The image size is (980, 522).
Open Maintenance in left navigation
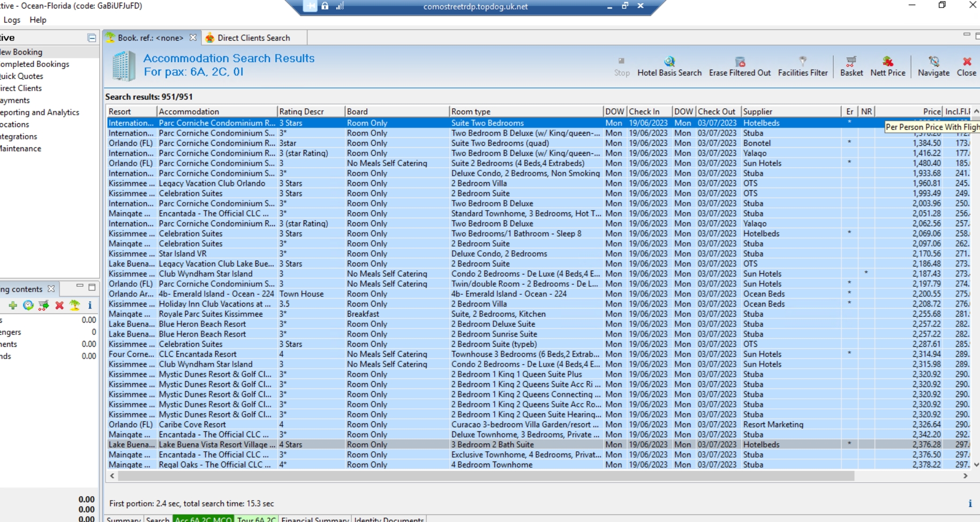21,148
